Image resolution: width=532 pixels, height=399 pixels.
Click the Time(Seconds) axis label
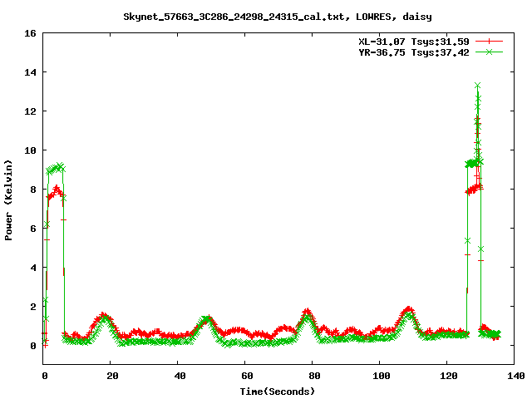(278, 392)
